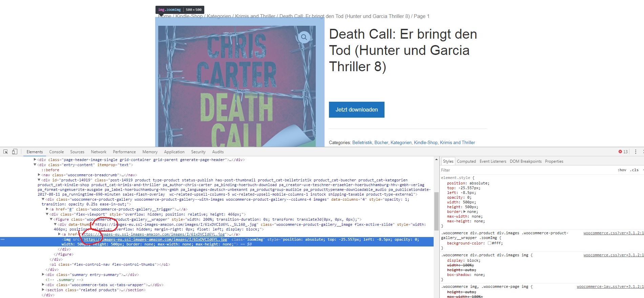Expand the woocommerce-tabs div node
Screen dimensions: 644x298
tap(43, 285)
